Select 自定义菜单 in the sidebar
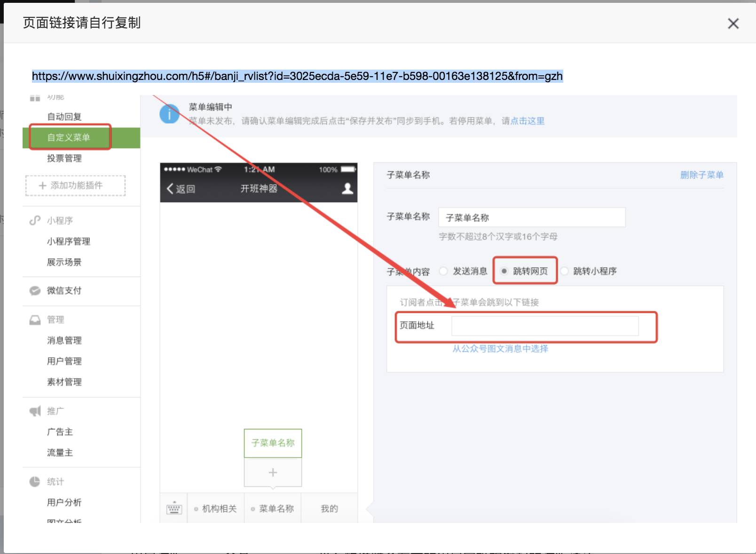The height and width of the screenshot is (554, 756). coord(69,137)
